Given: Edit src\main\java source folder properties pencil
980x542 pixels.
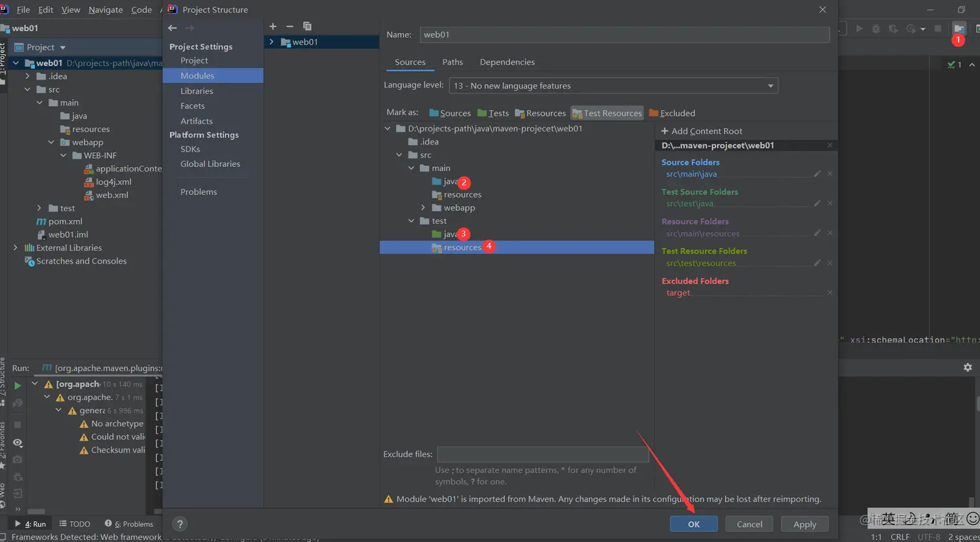Looking at the screenshot, I should (x=817, y=174).
